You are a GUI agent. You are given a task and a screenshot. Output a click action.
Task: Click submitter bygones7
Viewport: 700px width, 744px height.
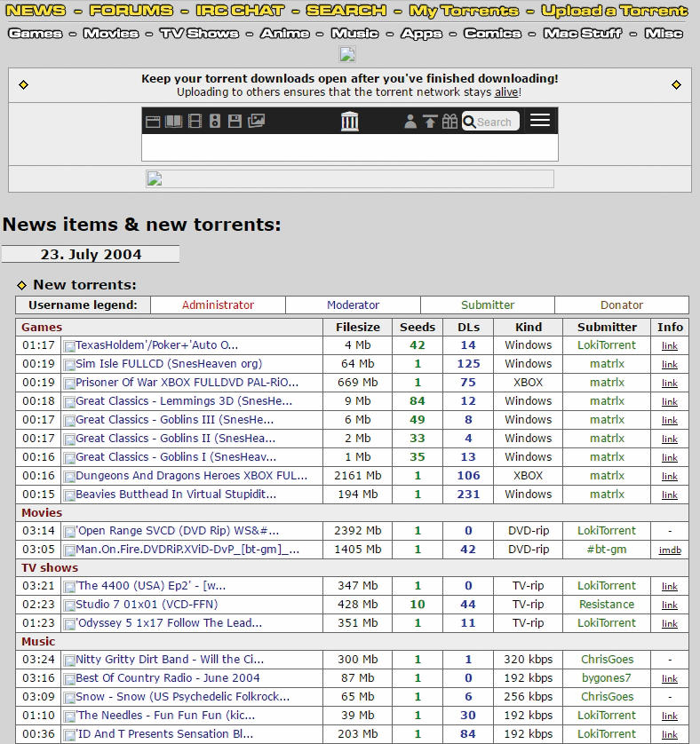(x=607, y=678)
